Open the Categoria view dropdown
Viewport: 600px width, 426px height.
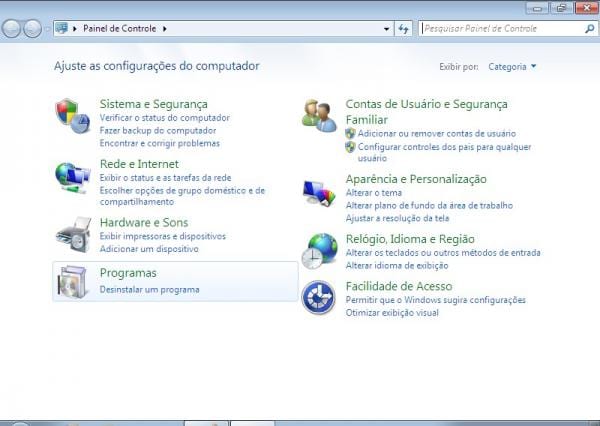point(512,67)
